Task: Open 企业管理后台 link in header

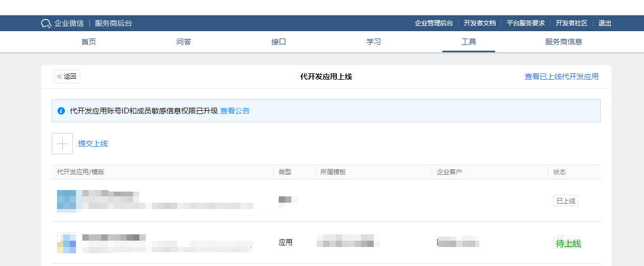Action: pyautogui.click(x=434, y=23)
